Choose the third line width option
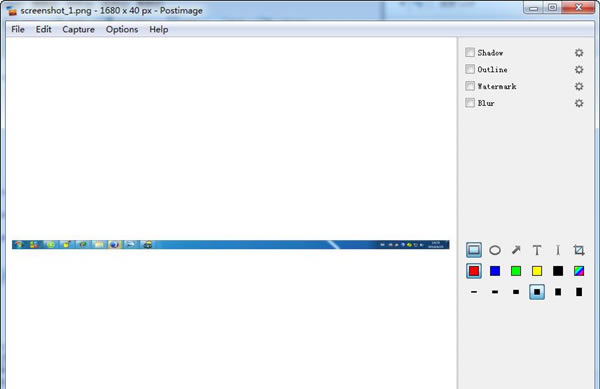The image size is (600, 389). click(x=516, y=292)
